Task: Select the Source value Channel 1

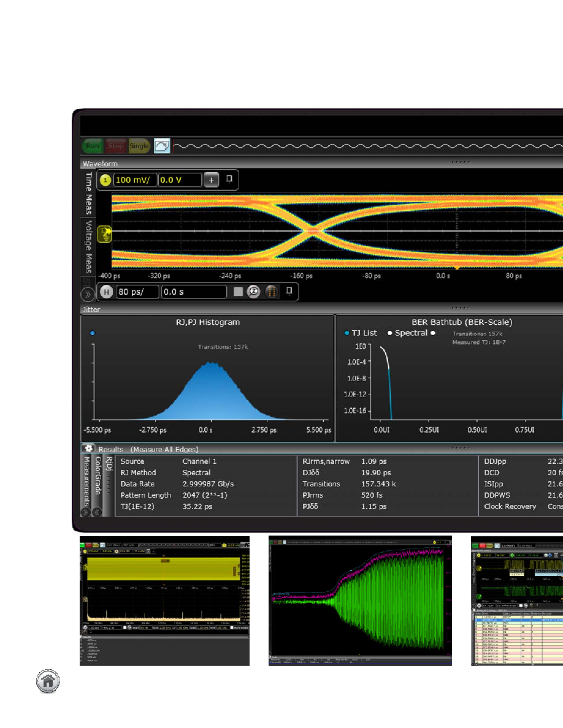Action: [199, 461]
